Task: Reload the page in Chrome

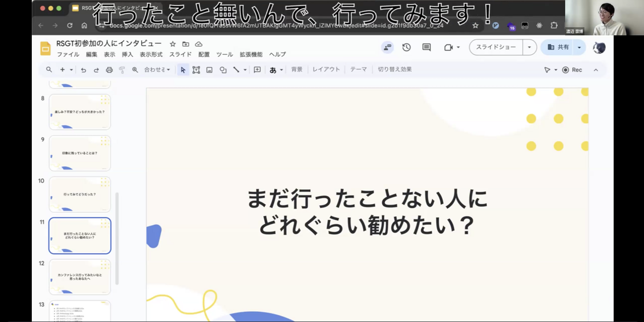Action: pyautogui.click(x=70, y=26)
